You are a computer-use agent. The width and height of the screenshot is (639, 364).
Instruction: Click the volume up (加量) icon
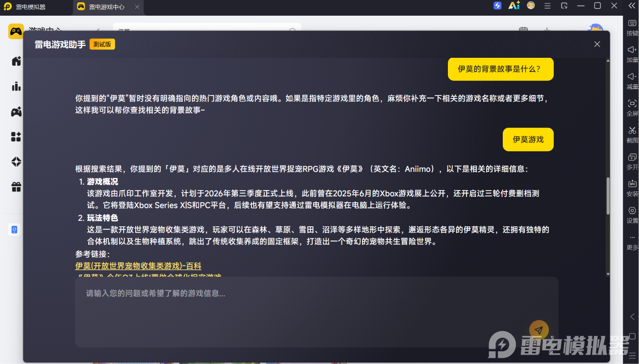[x=632, y=49]
